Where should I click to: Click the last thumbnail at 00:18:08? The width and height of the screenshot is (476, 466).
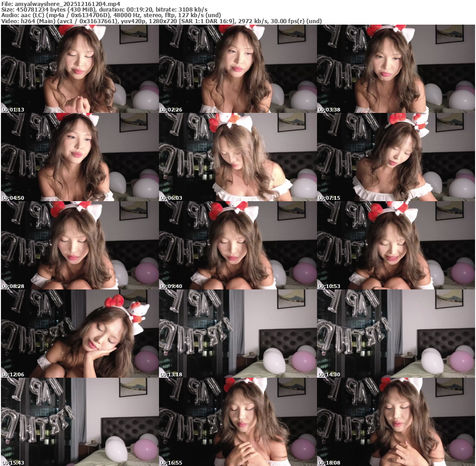tap(396, 422)
